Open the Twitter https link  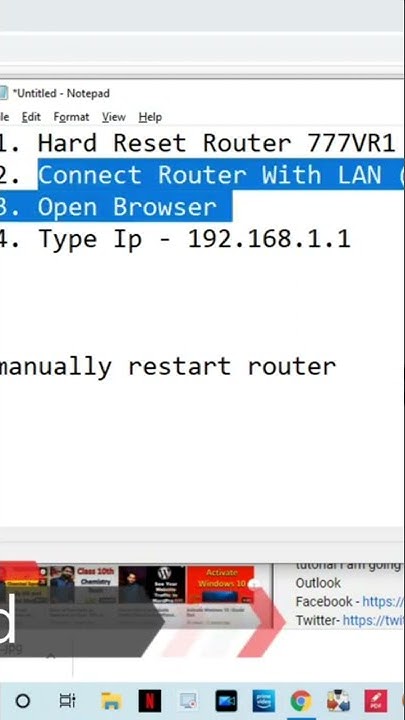point(373,620)
